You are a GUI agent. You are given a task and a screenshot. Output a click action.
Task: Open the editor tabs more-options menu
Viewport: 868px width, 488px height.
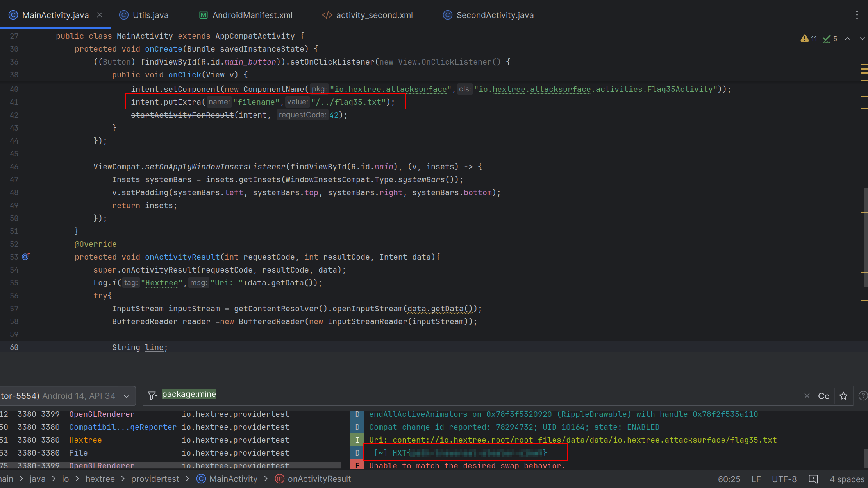pos(857,15)
